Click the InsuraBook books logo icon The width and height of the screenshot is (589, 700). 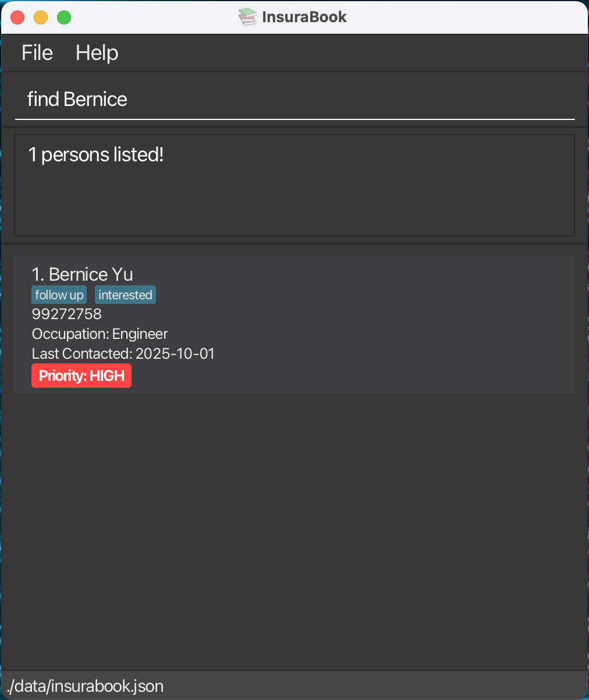[247, 17]
